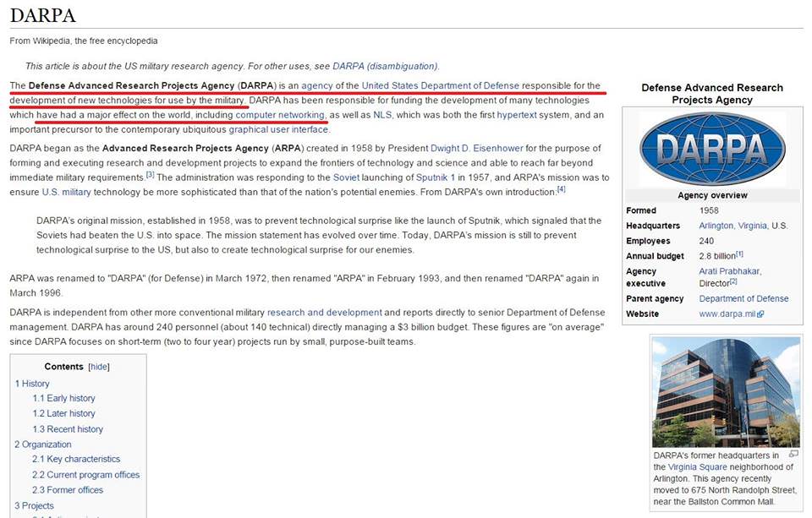Click the DARPA page title heading
The width and height of the screenshot is (812, 518).
pyautogui.click(x=43, y=15)
